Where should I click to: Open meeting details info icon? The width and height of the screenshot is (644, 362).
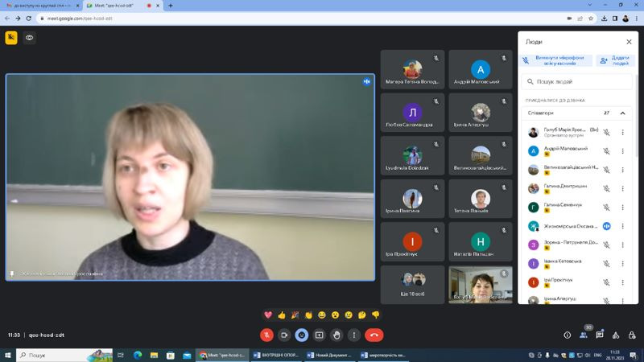(568, 335)
